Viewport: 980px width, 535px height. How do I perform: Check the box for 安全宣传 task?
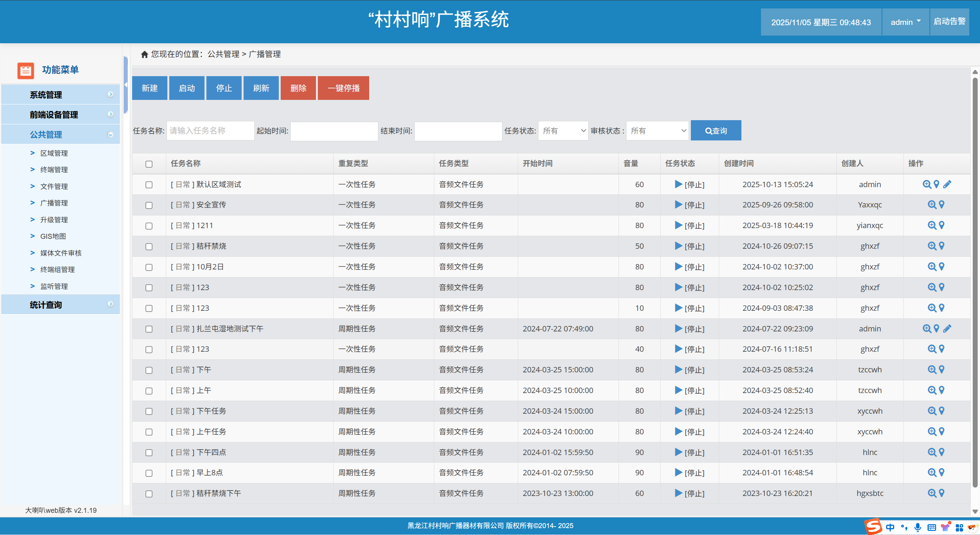(149, 206)
